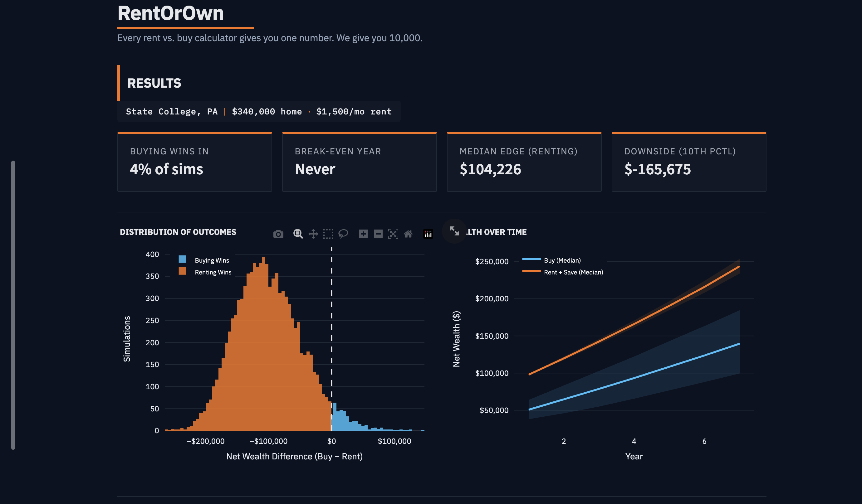Screen dimensions: 862x504
Task: Click the page vertical scrollbar
Action: (x=13, y=304)
